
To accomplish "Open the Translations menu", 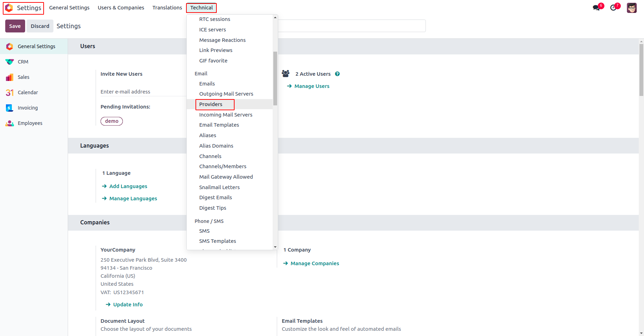I will [x=167, y=8].
